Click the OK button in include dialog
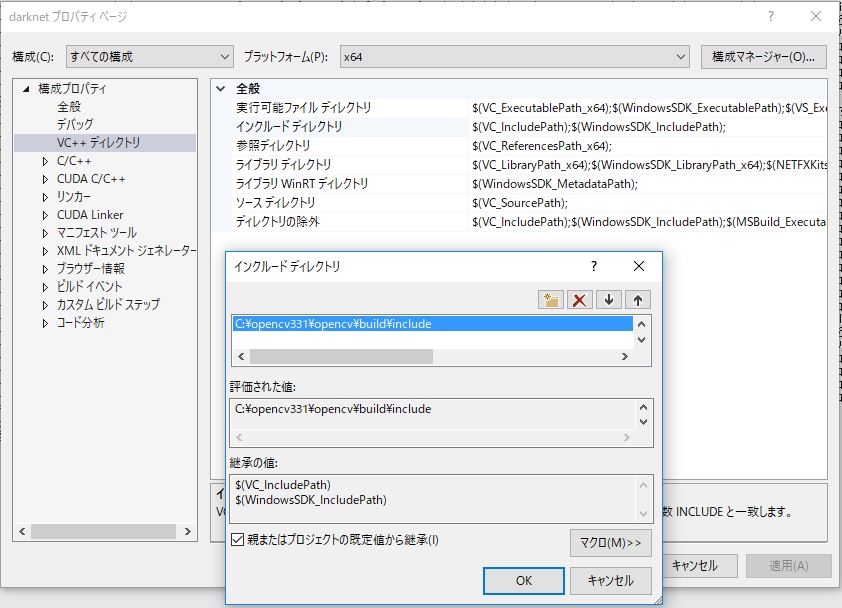 pos(523,580)
